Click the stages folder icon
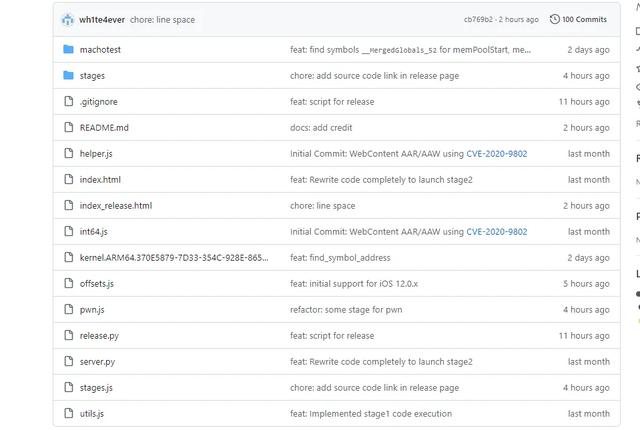The width and height of the screenshot is (640, 430). coord(69,75)
